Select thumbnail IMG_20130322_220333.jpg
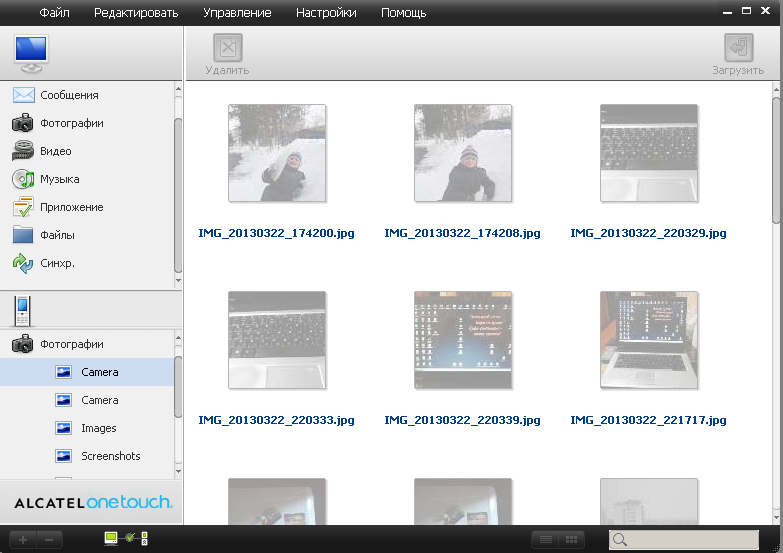This screenshot has height=553, width=783. pyautogui.click(x=277, y=340)
